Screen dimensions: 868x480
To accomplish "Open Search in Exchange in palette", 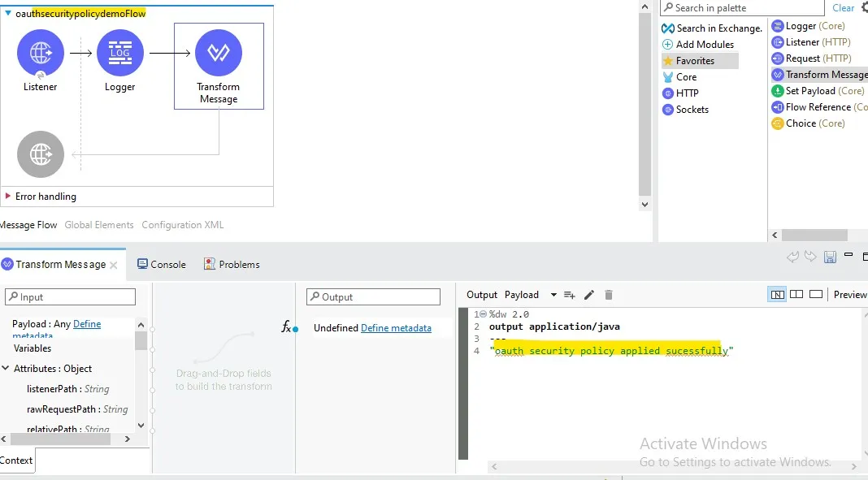I will point(713,28).
